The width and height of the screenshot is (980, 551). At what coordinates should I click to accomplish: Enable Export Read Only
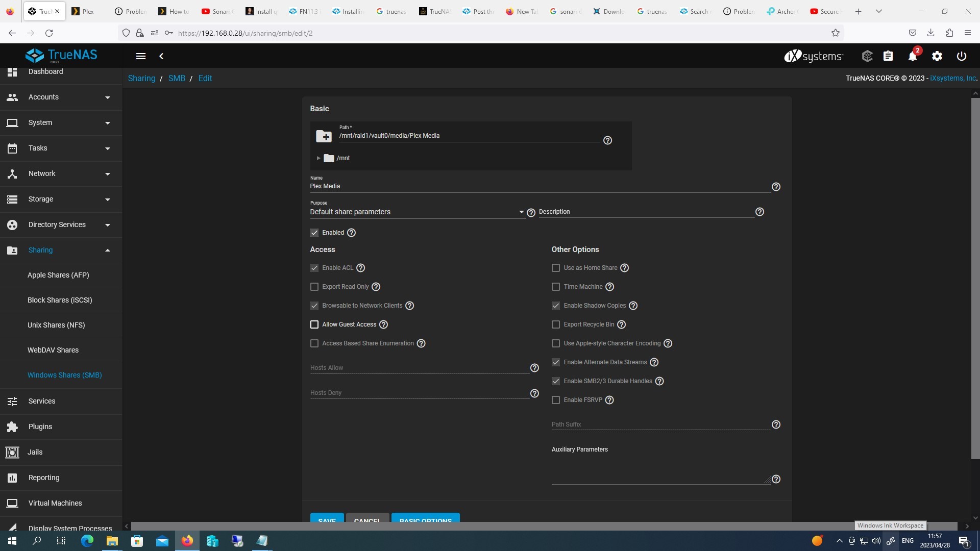314,287
